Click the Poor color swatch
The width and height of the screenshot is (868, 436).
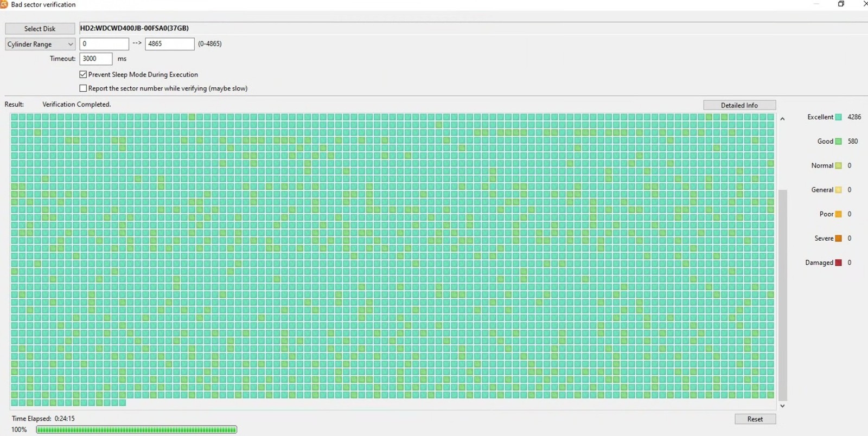tap(839, 214)
